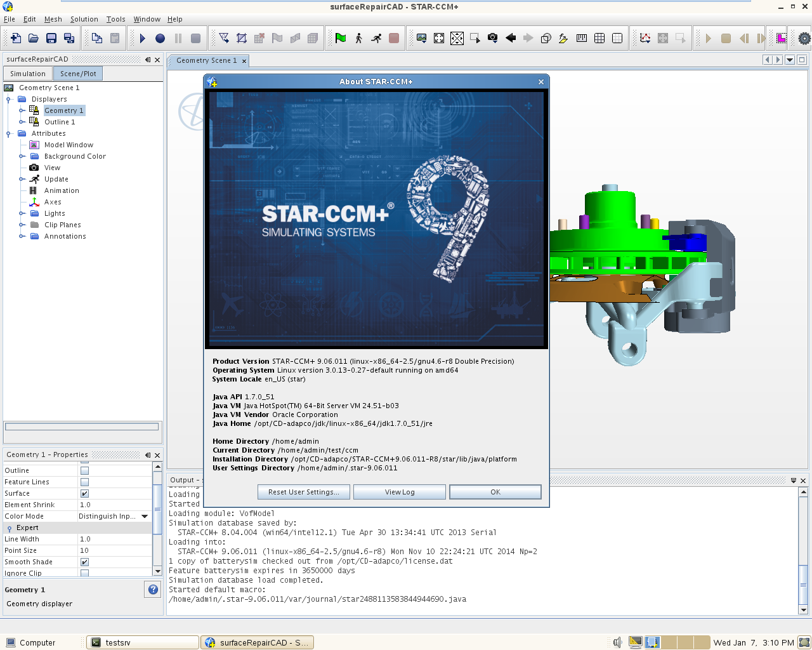This screenshot has width=812, height=650.
Task: Click the Save simulation floppy disk icon
Action: coord(51,38)
